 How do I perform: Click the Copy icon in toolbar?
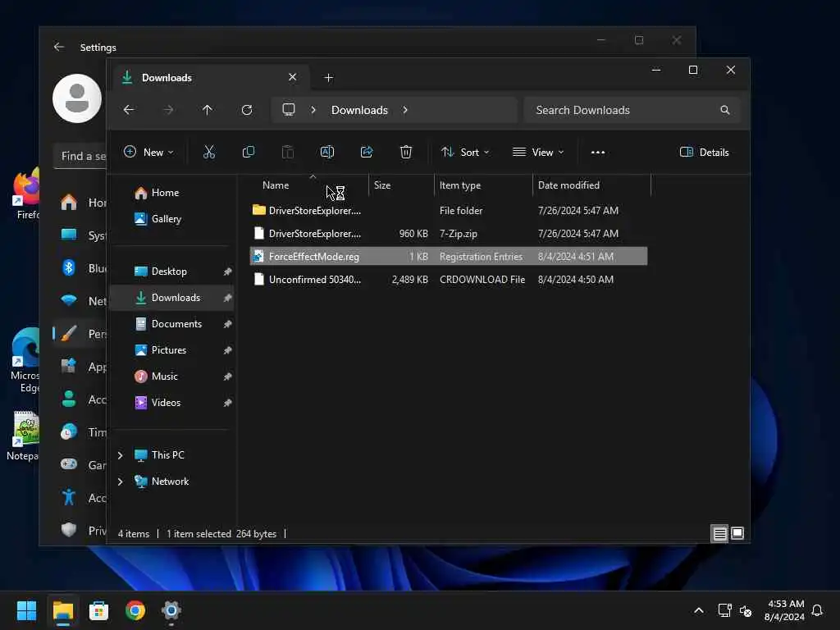pyautogui.click(x=248, y=152)
